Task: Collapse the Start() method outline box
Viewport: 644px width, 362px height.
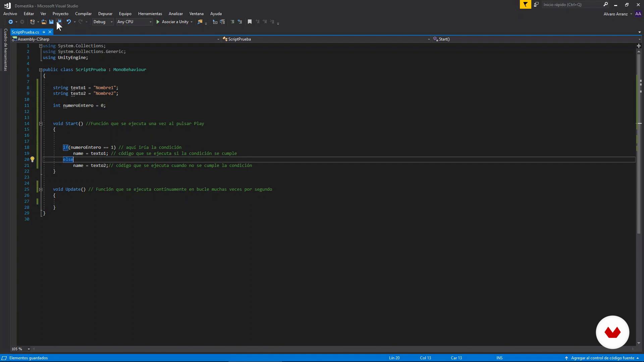Action: coord(41,124)
